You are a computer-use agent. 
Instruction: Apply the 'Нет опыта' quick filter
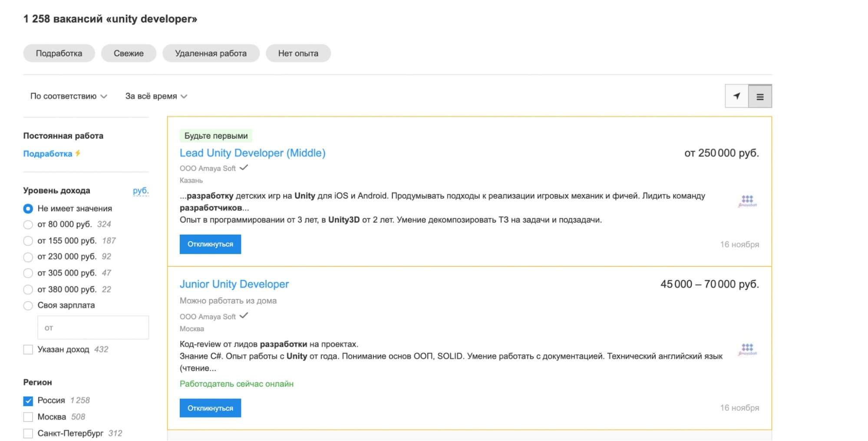(298, 53)
